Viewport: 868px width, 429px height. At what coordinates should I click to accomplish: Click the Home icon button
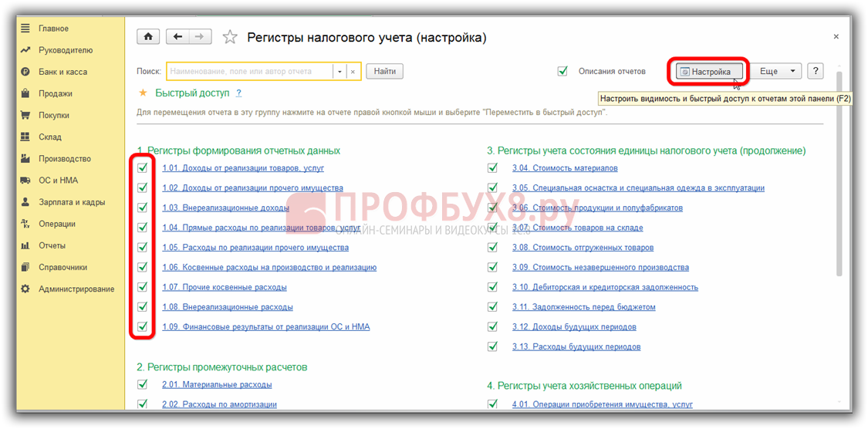coord(148,37)
